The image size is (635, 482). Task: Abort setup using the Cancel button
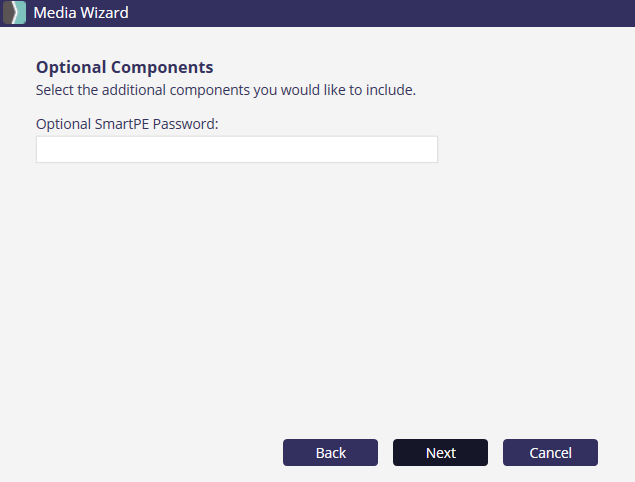tap(550, 453)
